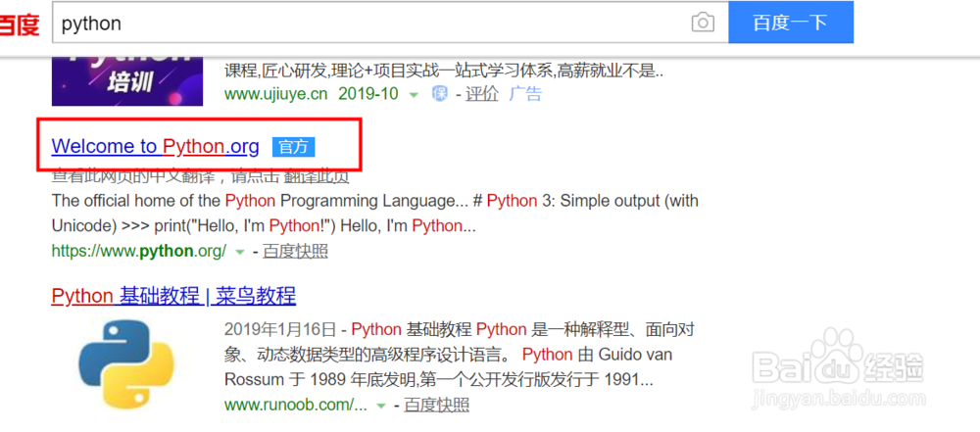This screenshot has width=980, height=432.
Task: Open 百度快照 for the python.org result
Action: [295, 252]
